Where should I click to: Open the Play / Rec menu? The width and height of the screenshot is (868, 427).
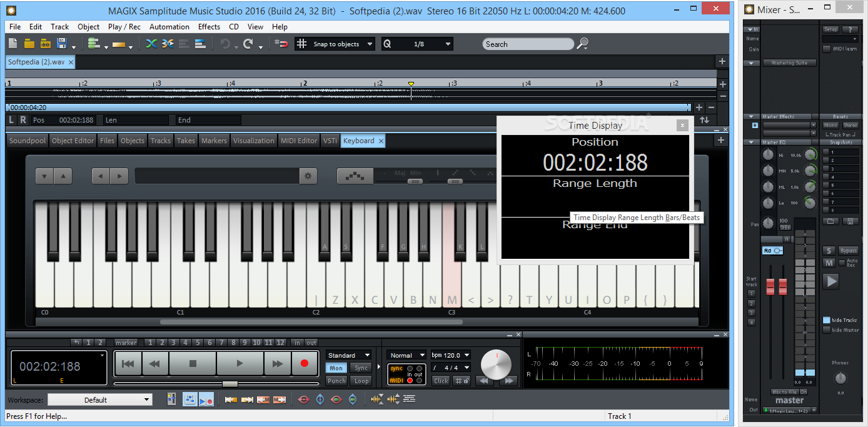click(124, 27)
